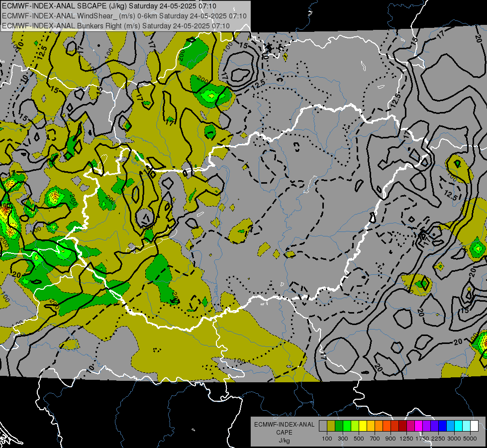Click the legend scale value 300

[x=343, y=439]
